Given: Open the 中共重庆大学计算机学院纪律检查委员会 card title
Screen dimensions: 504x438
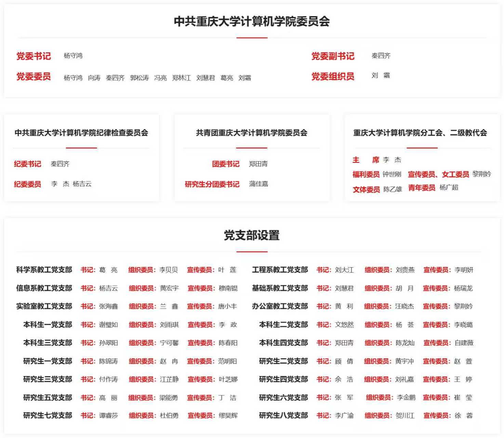Looking at the screenshot, I should pos(81,133).
